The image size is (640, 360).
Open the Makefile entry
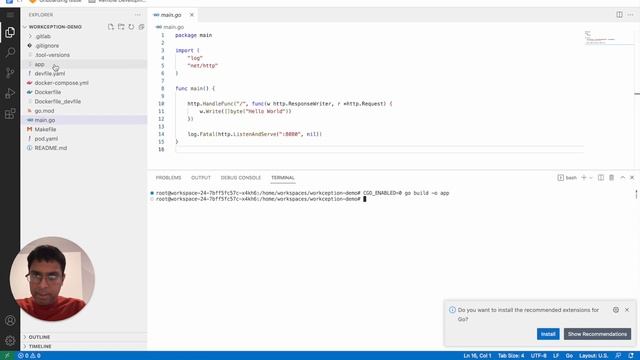tap(84, 129)
